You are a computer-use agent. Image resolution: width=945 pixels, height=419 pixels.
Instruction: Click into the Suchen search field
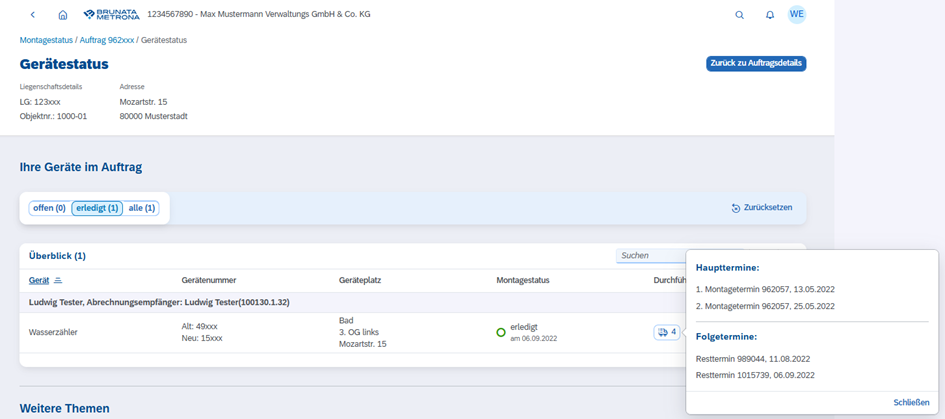650,256
